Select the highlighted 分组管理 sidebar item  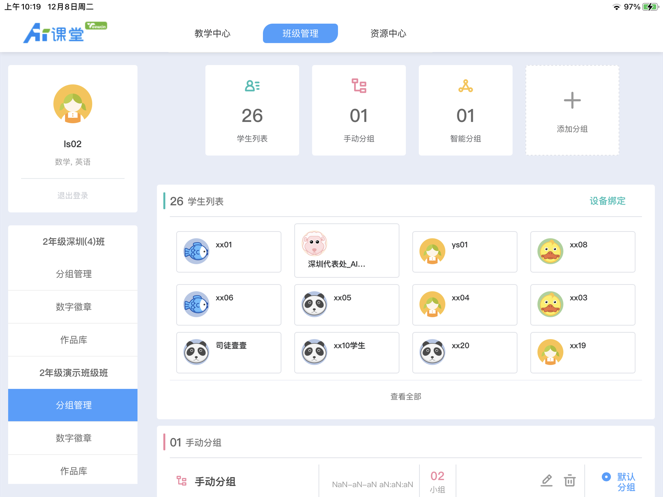[73, 405]
